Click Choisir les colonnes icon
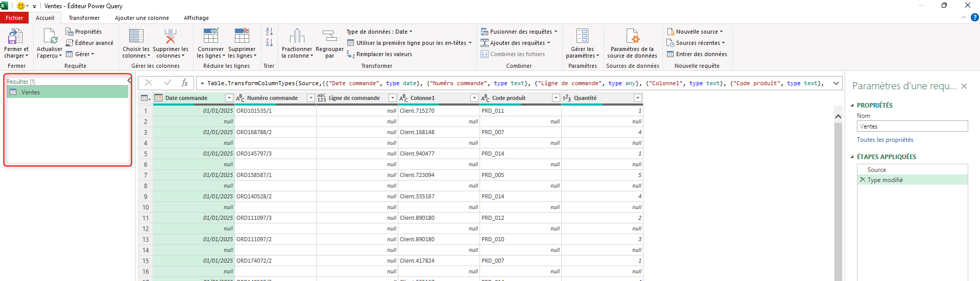This screenshot has width=980, height=281. 136,36
